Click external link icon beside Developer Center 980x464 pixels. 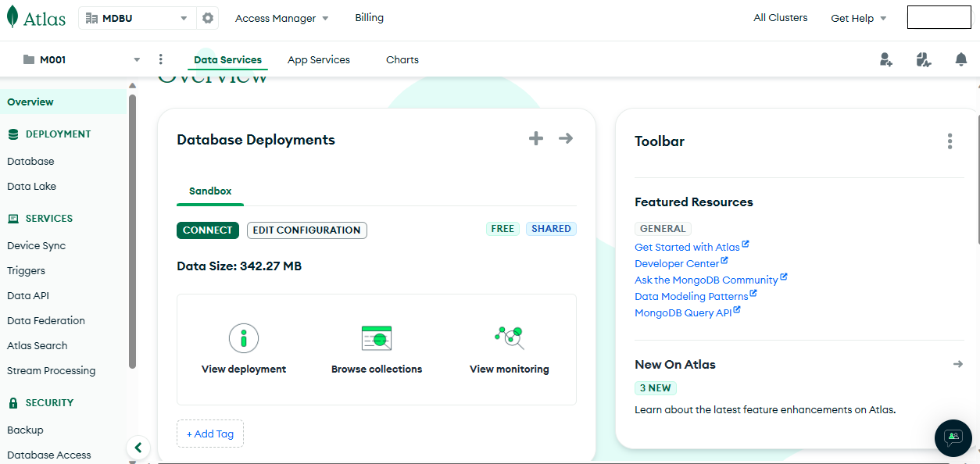coord(724,261)
